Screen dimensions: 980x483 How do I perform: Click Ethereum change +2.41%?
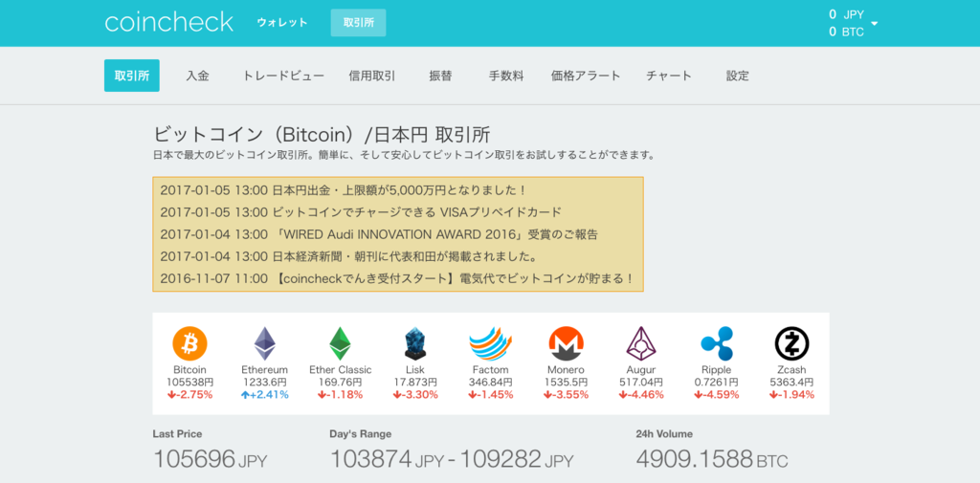pos(264,394)
